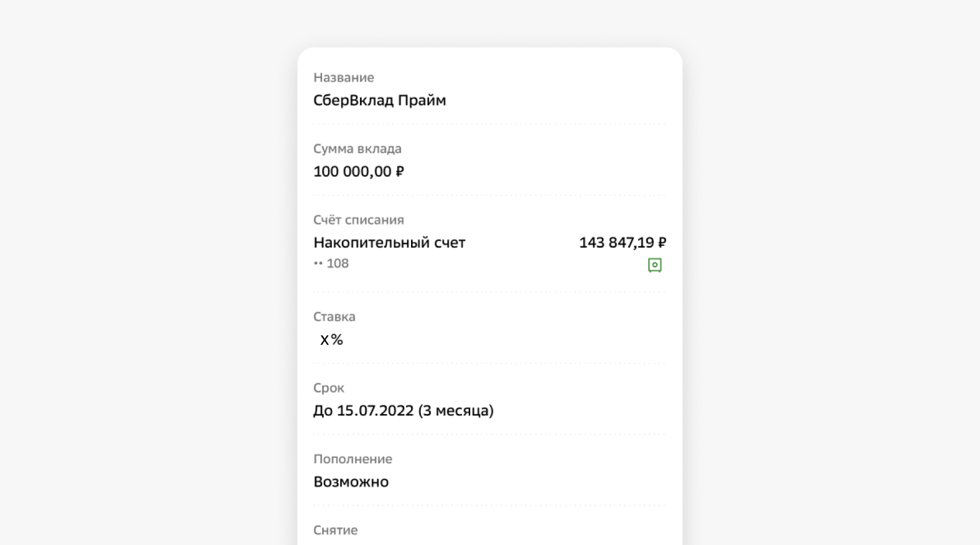Select the Сумма вклада label

(x=357, y=148)
